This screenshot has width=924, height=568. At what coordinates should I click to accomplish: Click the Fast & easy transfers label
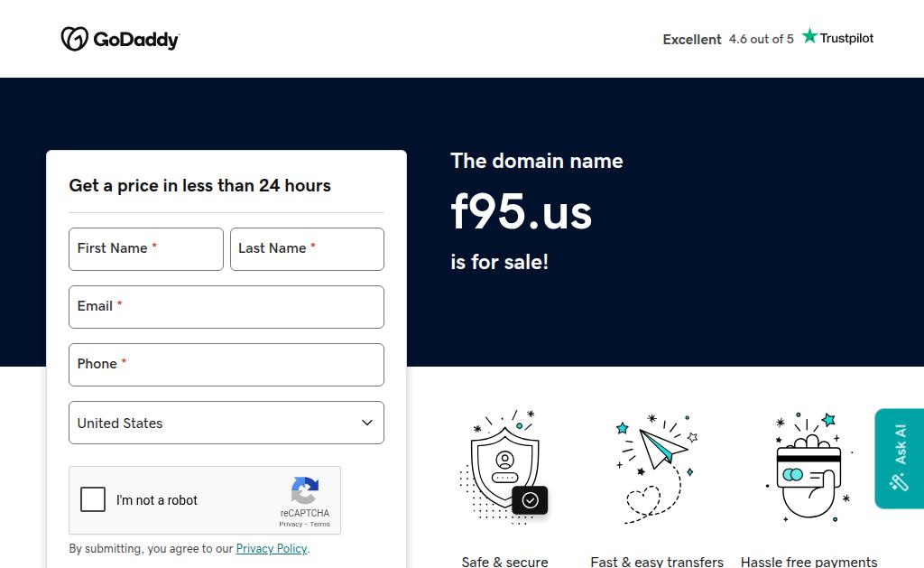(657, 562)
